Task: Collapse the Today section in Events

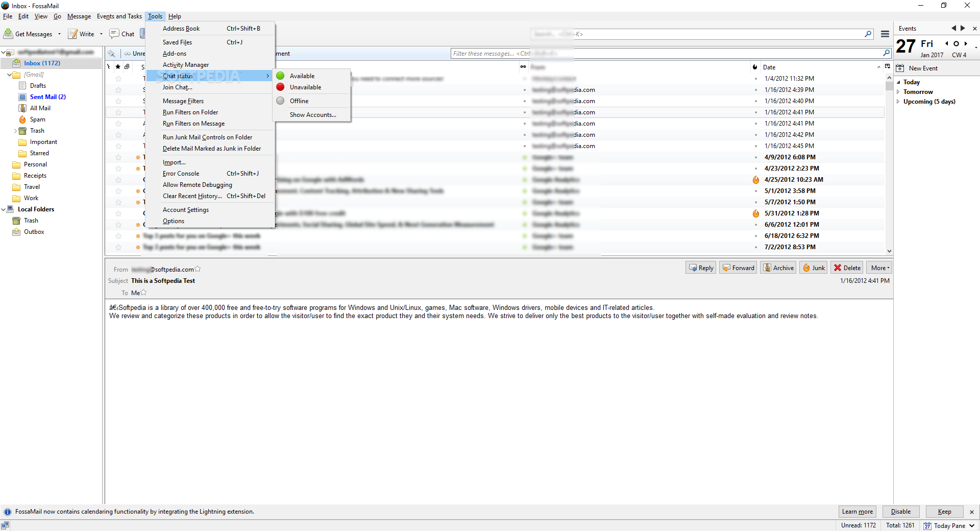Action: [898, 82]
